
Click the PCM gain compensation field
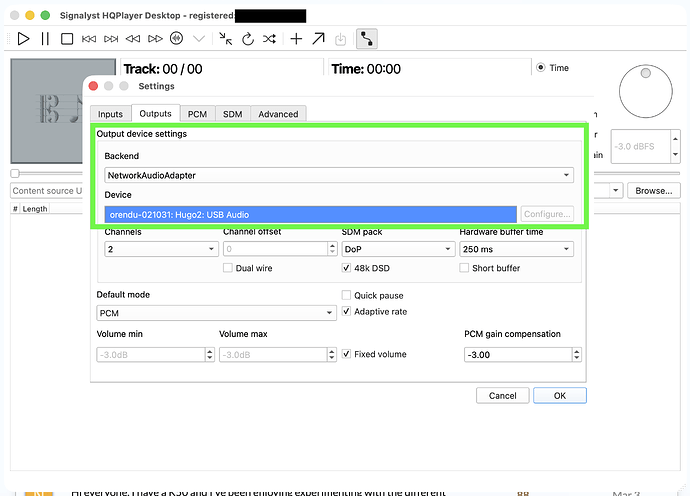[518, 355]
